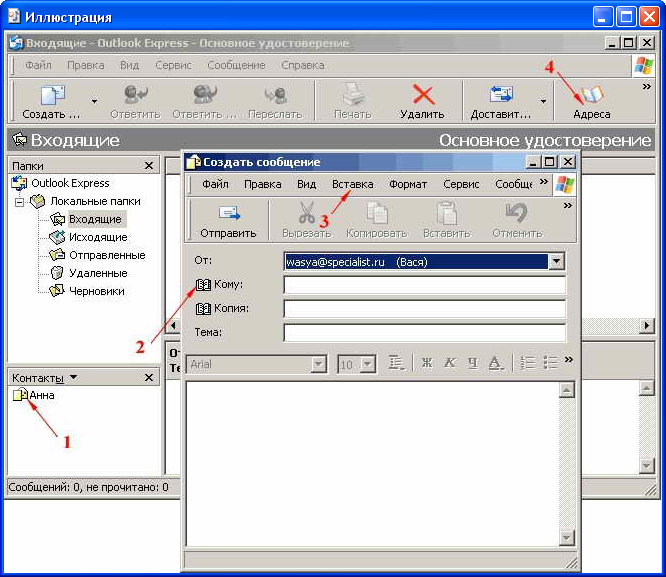Close the Папки folder pane
666x577 pixels.
(149, 165)
